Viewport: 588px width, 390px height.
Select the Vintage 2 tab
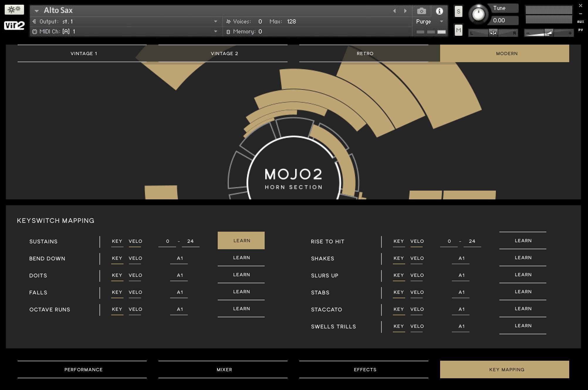[x=223, y=53]
